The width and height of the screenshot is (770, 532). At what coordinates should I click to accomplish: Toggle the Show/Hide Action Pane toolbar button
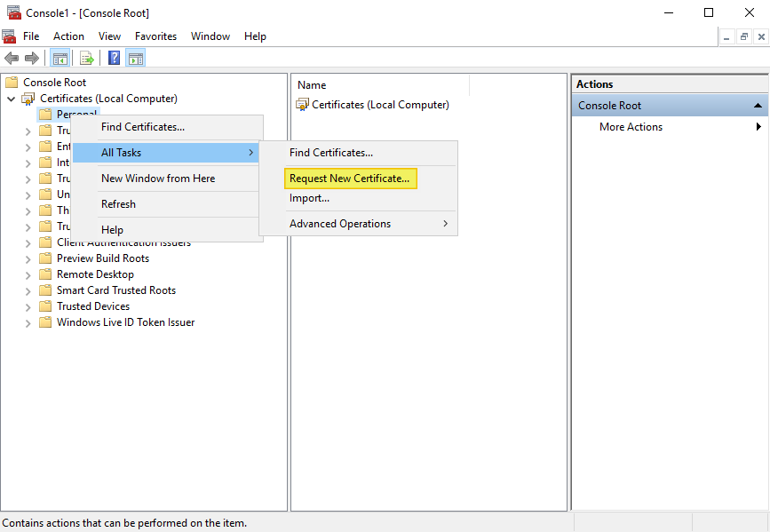point(135,59)
